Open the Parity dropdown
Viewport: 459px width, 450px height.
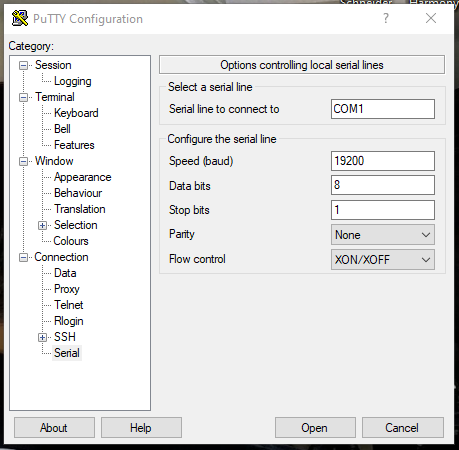383,235
